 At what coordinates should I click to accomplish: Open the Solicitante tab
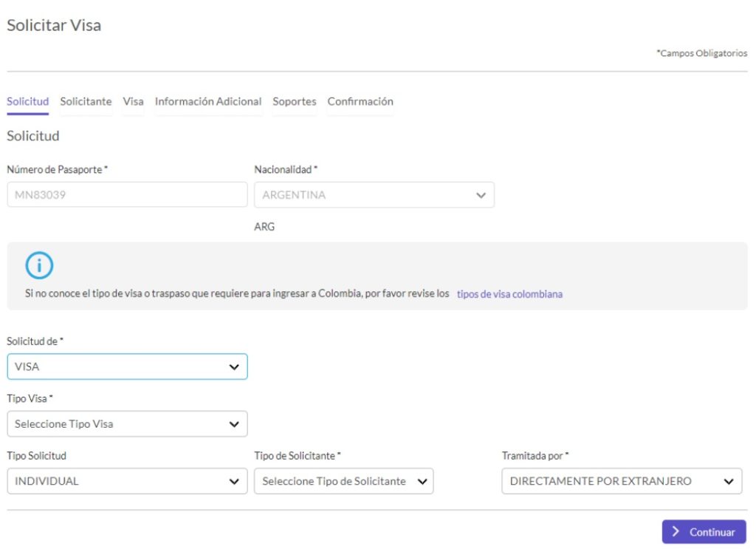(x=86, y=102)
